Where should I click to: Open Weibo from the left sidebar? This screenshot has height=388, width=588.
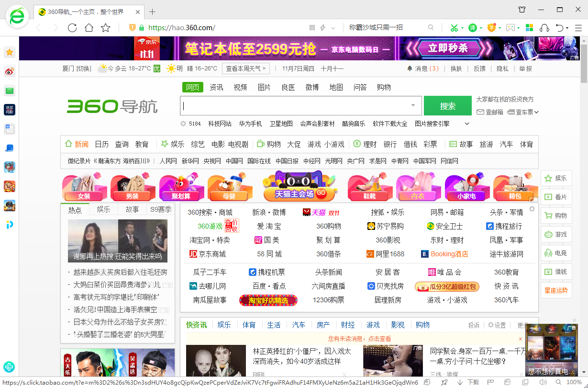[9, 71]
